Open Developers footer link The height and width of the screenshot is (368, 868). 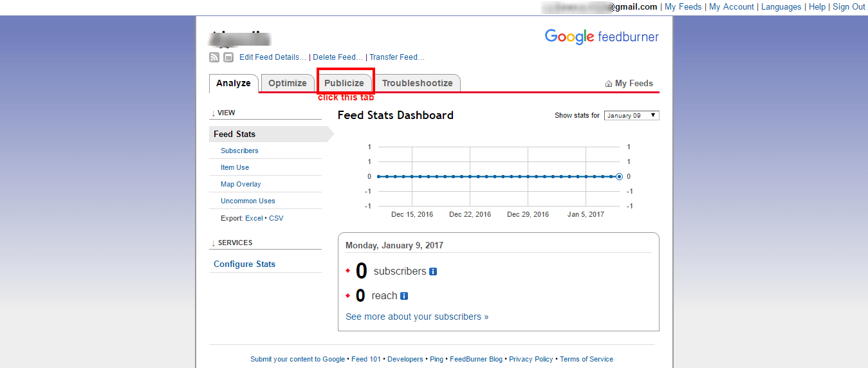[405, 359]
